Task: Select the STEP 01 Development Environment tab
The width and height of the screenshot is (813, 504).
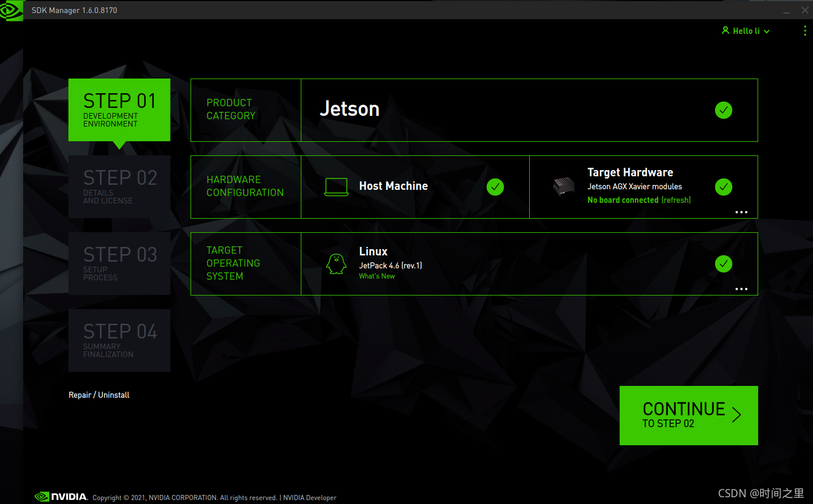Action: 119,110
